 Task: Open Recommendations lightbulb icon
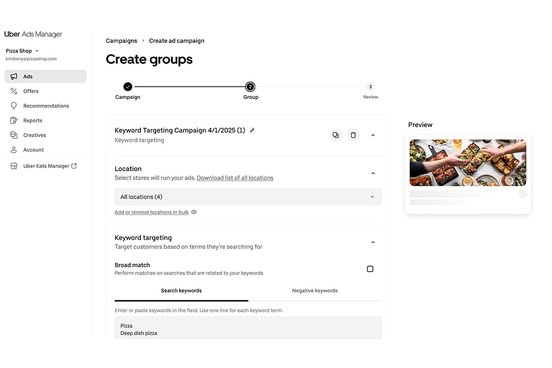point(14,106)
